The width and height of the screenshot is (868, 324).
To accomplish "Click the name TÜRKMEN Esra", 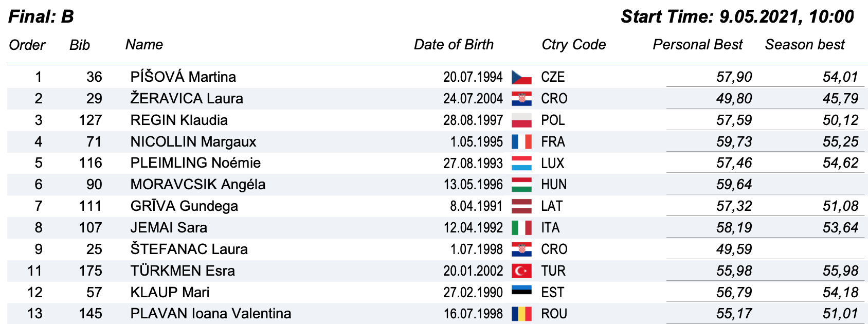I will point(183,271).
